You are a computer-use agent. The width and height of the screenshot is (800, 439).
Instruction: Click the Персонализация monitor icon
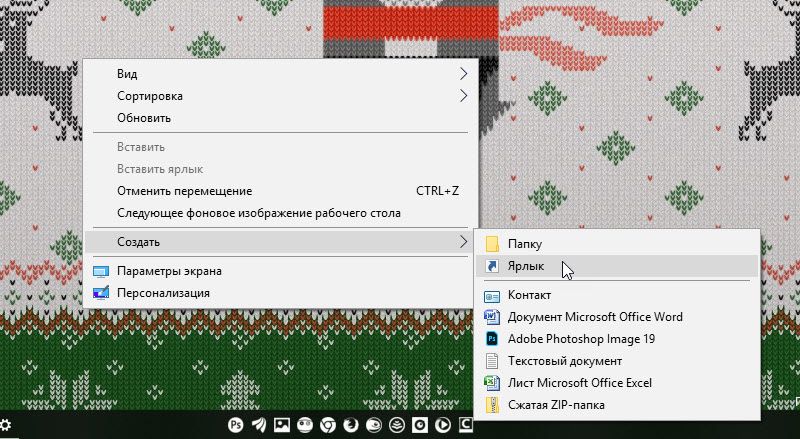coord(100,293)
